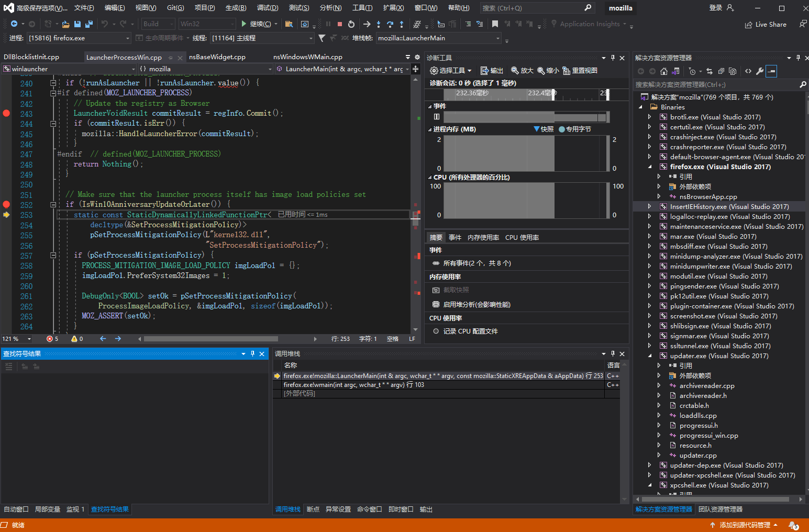Switch to the Breakpoints tab at the bottom
809x532 pixels.
pyautogui.click(x=313, y=509)
